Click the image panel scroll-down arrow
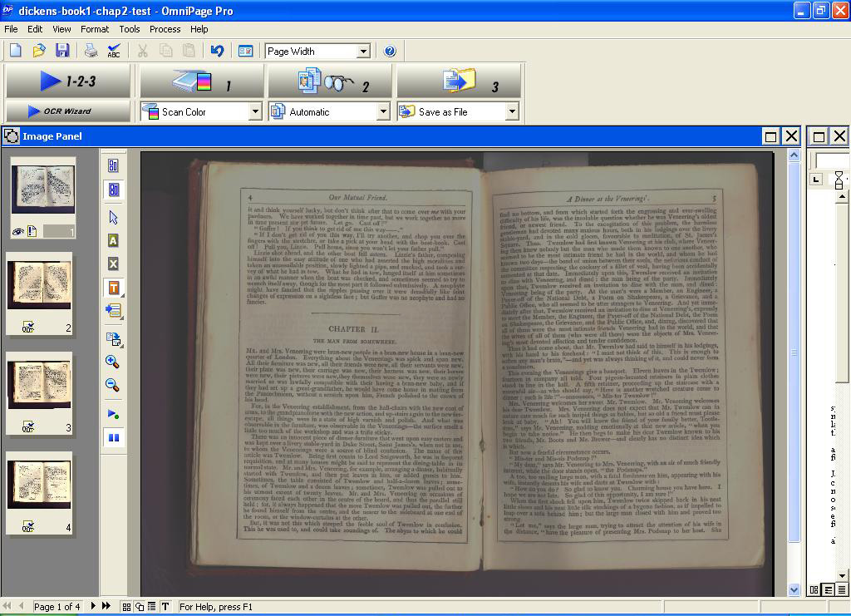Viewport: 851px width, 616px height. click(x=794, y=590)
